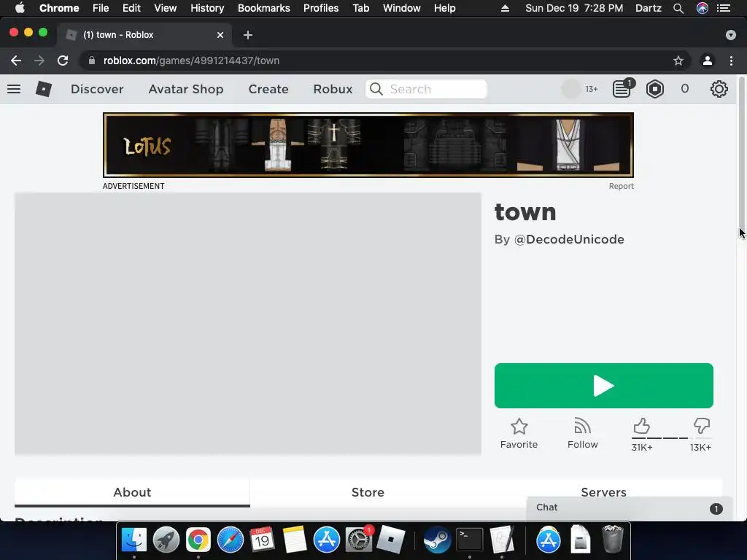
Task: Reload the Roblox page
Action: pyautogui.click(x=63, y=61)
